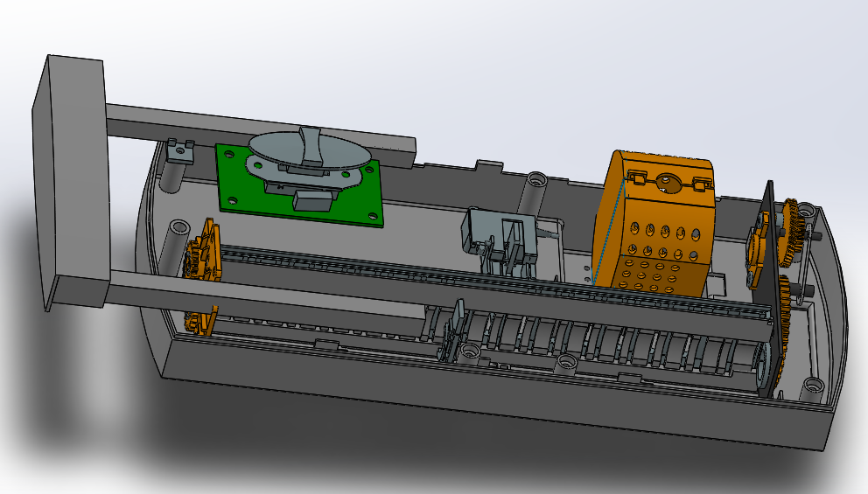Select the orange perforated housing block
Screen dimensions: 868x494
pyautogui.click(x=654, y=224)
